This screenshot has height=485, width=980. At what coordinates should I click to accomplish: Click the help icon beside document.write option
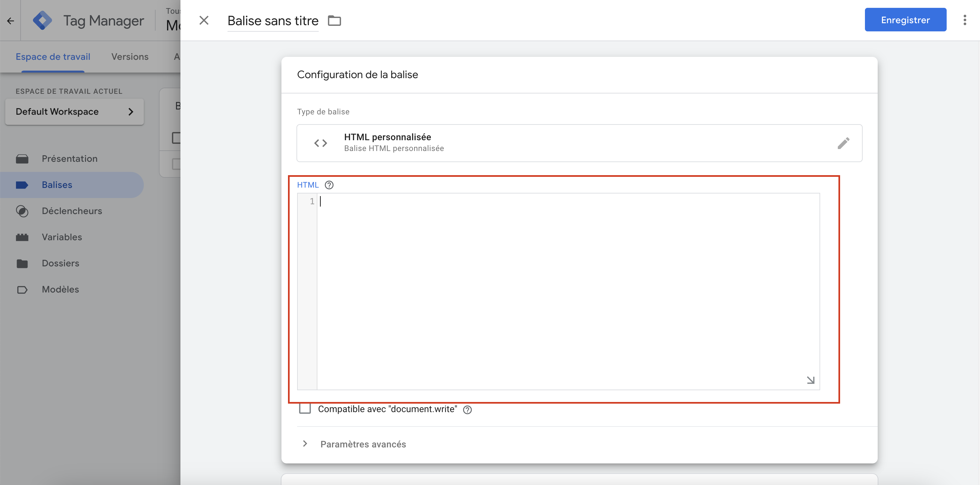(x=467, y=410)
